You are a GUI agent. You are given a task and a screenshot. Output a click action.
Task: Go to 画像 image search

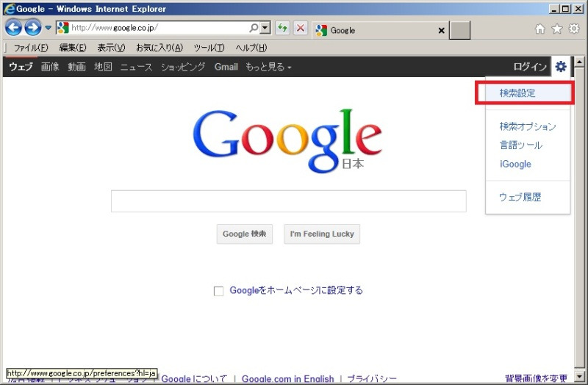(x=50, y=67)
